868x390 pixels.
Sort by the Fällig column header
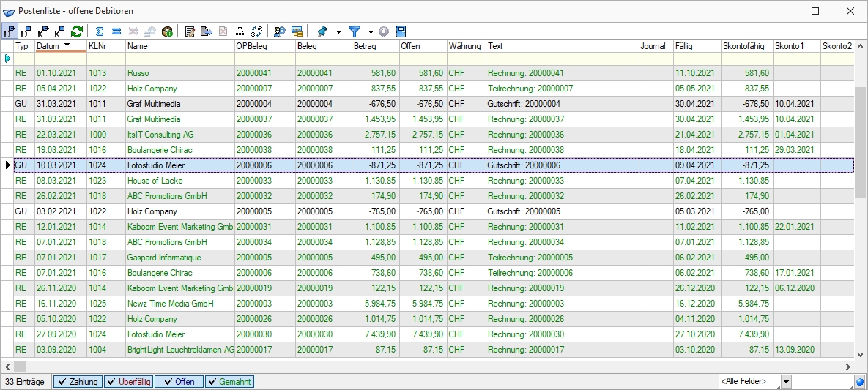tap(697, 46)
